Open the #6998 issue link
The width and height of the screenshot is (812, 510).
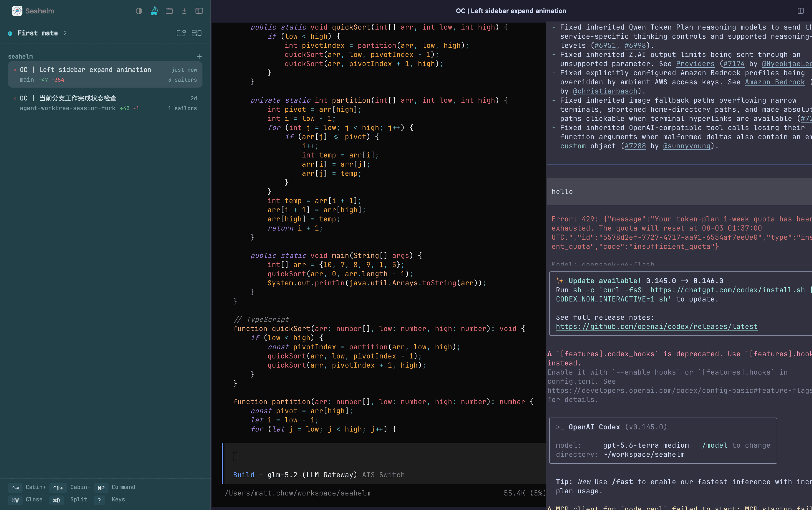635,45
